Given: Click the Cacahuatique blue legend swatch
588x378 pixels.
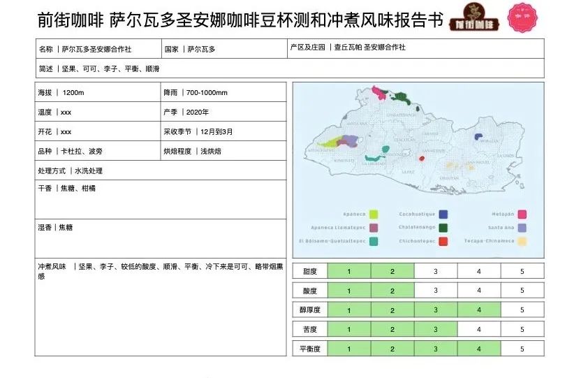Looking at the screenshot, I should coord(443,215).
